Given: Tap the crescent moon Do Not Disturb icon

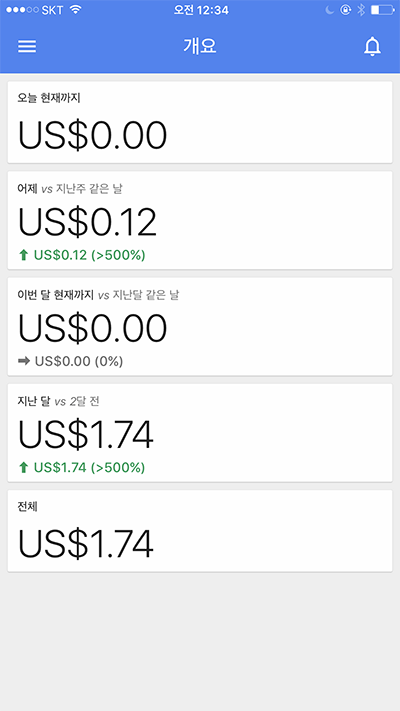Looking at the screenshot, I should coord(330,10).
